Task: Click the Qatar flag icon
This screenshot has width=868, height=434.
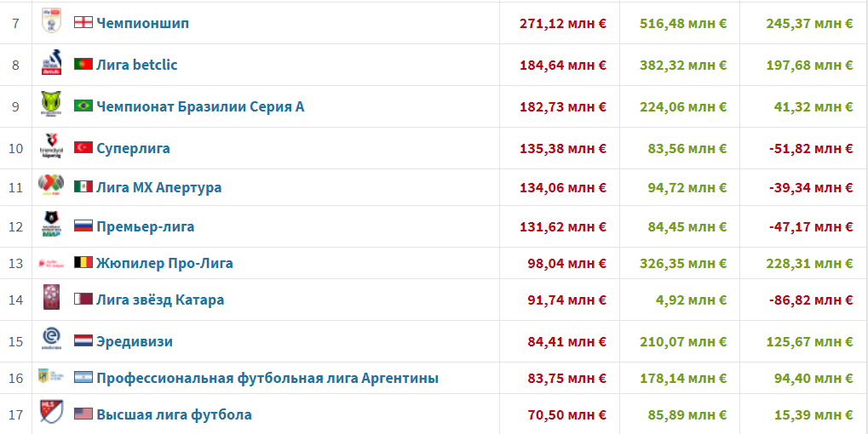Action: [83, 300]
